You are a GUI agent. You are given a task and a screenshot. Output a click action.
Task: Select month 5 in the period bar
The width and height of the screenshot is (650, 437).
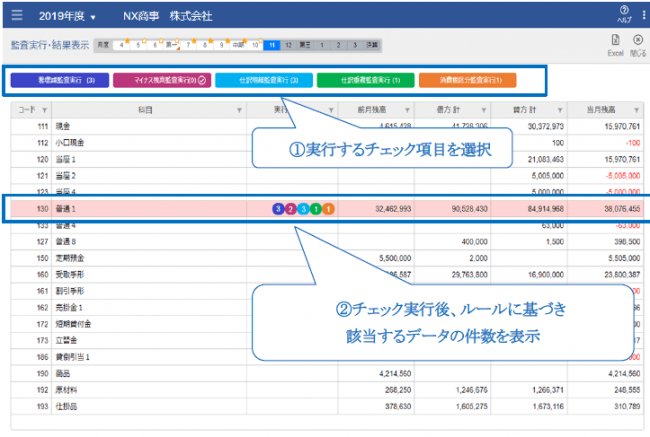click(138, 45)
